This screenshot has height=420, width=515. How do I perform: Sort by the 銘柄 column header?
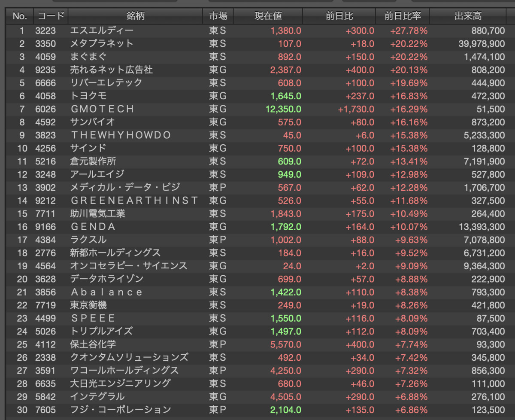(136, 16)
